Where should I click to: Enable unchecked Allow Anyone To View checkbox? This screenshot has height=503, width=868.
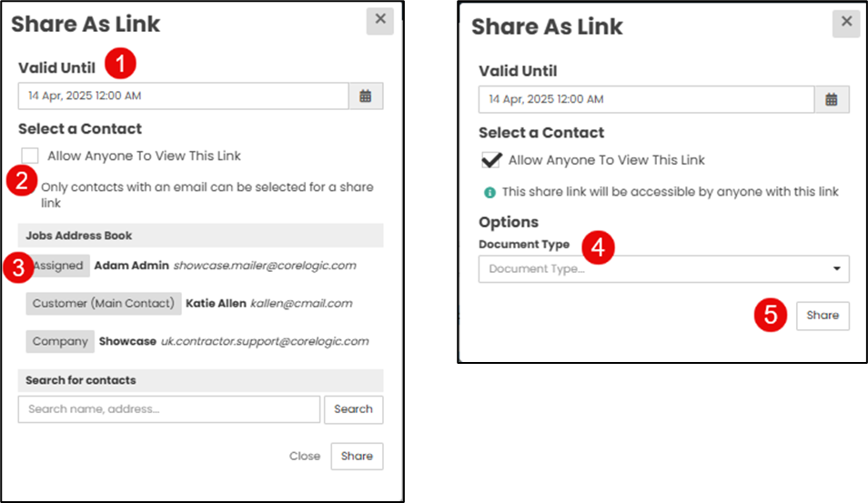click(30, 156)
